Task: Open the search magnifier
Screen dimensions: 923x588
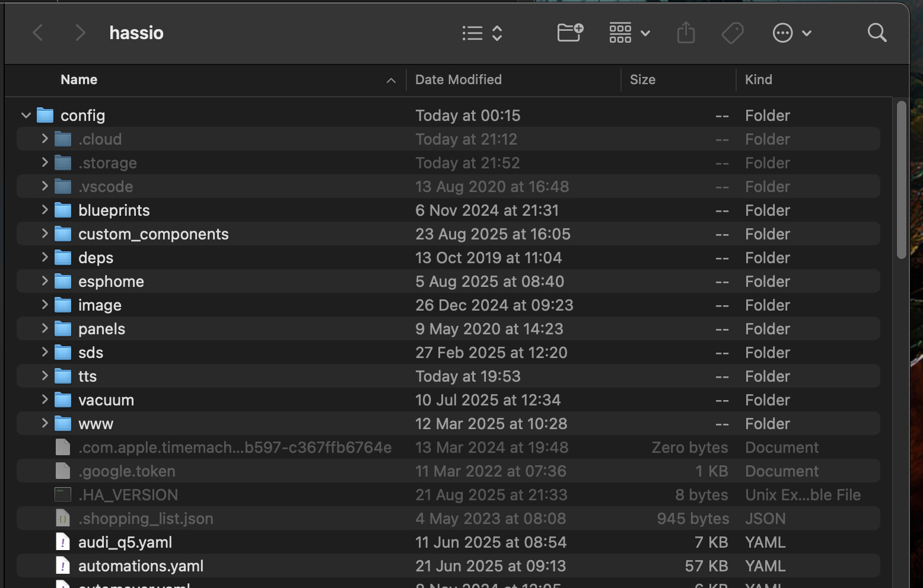Action: (x=877, y=33)
